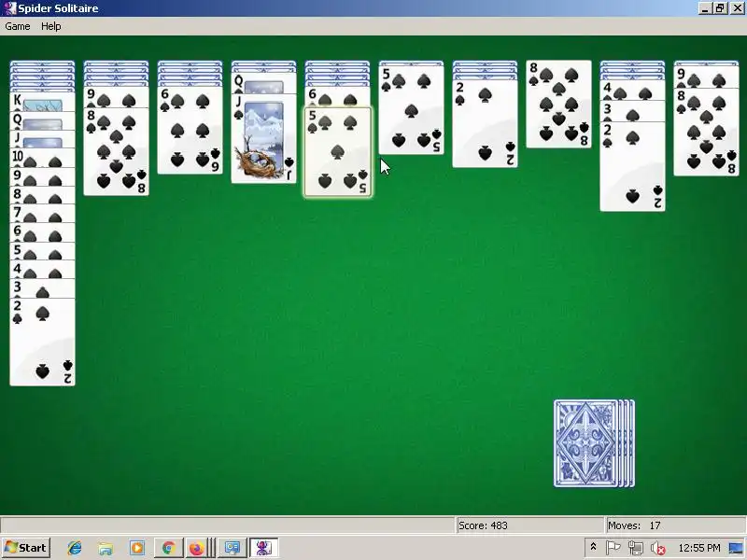Select the 10 of spades card
Image resolution: width=747 pixels, height=560 pixels.
42,158
